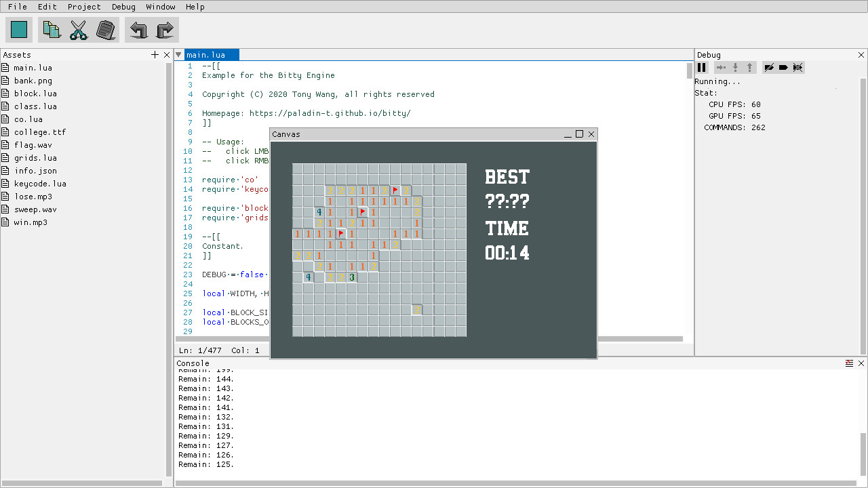The height and width of the screenshot is (488, 868).
Task: Stop the running project with the teal square
Action: (x=19, y=30)
